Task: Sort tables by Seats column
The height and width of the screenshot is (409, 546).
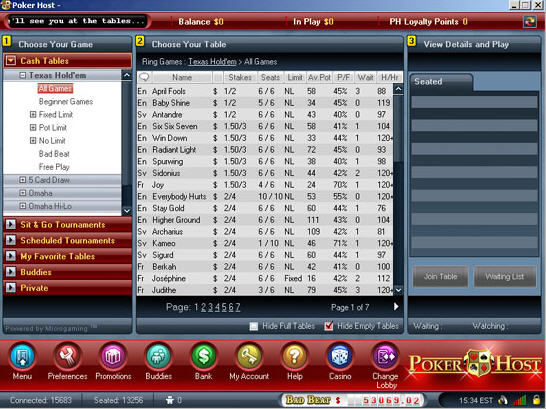Action: pos(270,77)
